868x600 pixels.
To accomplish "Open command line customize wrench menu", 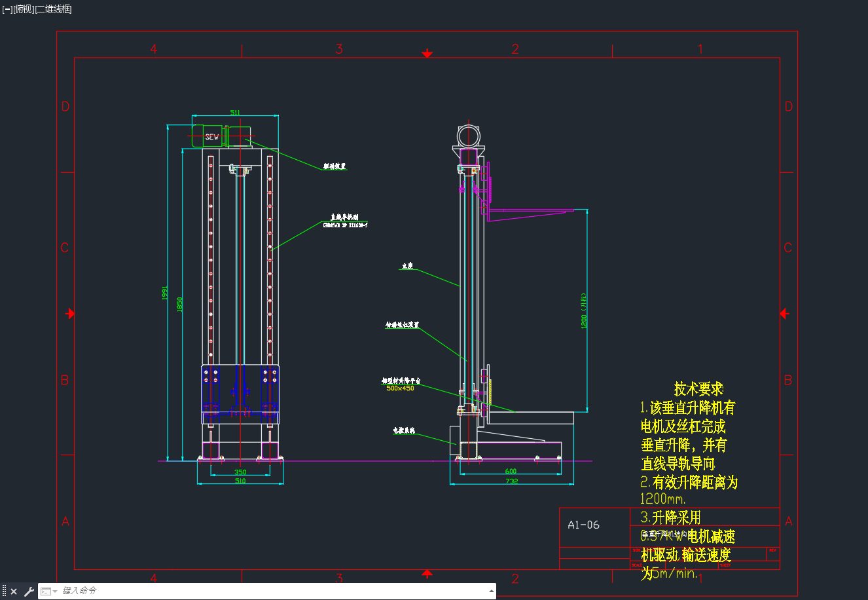I will [29, 591].
